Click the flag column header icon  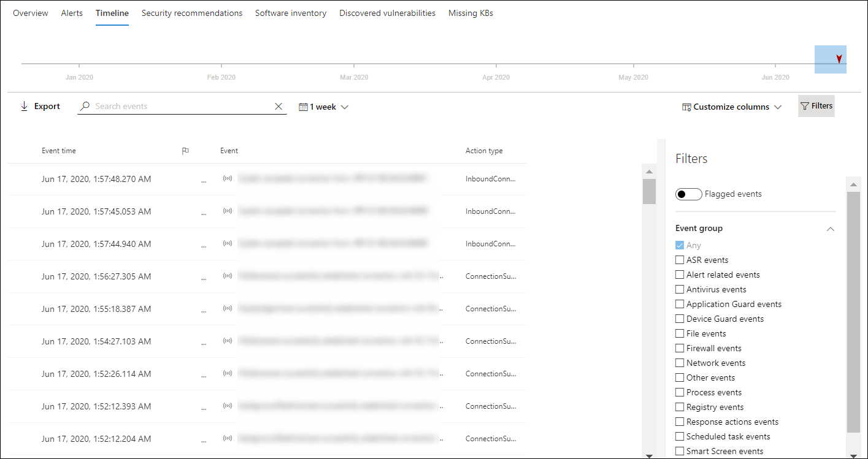185,151
